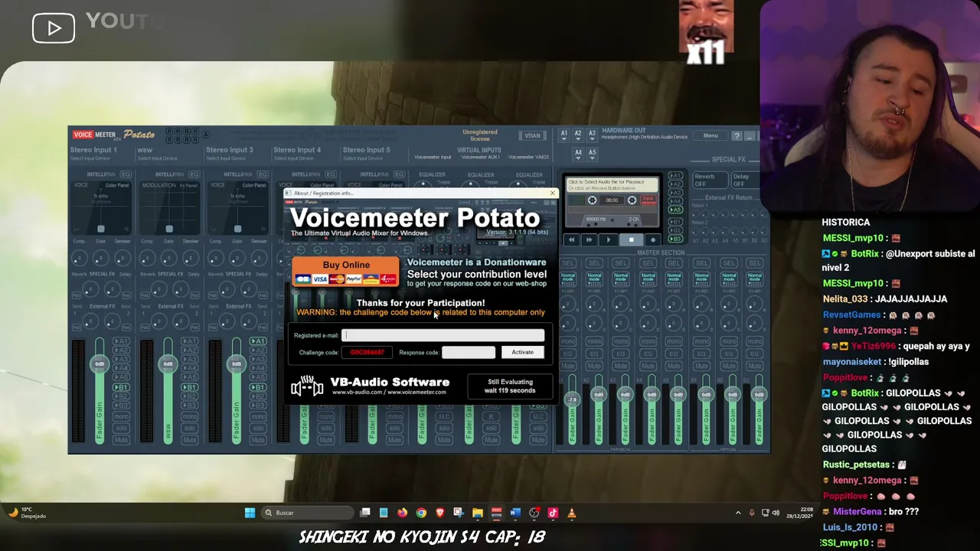Click the payment cards strip under Buy Online
Image resolution: width=980 pixels, height=551 pixels.
point(346,279)
